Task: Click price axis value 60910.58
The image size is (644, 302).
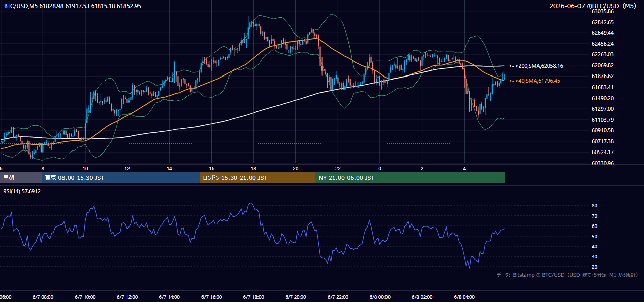Action: pyautogui.click(x=602, y=130)
